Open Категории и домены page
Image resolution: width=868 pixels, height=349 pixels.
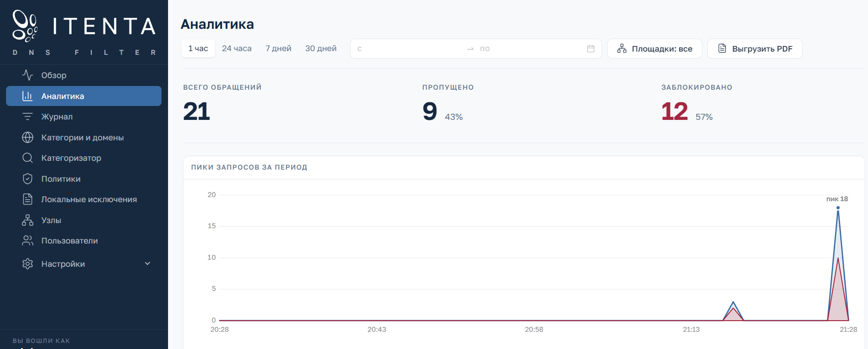[84, 137]
